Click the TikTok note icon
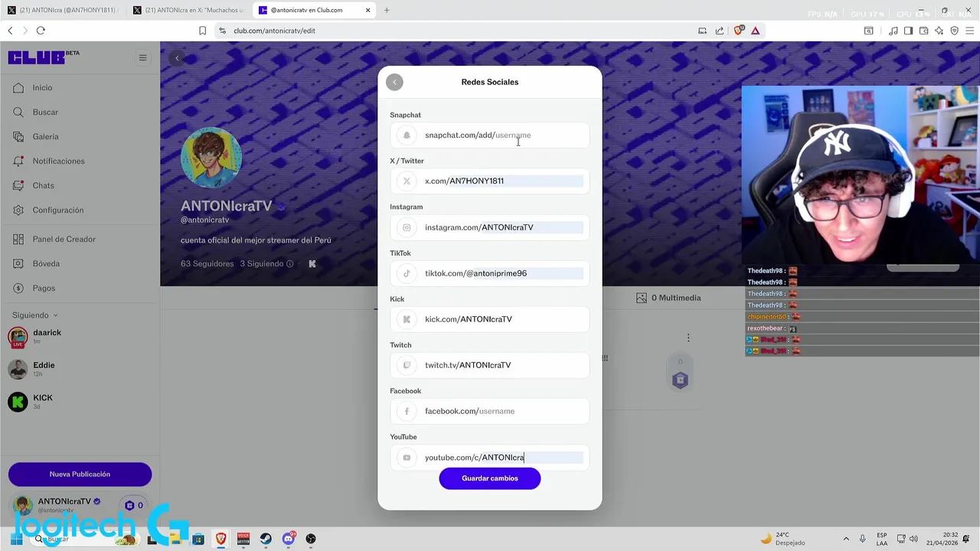 point(407,273)
